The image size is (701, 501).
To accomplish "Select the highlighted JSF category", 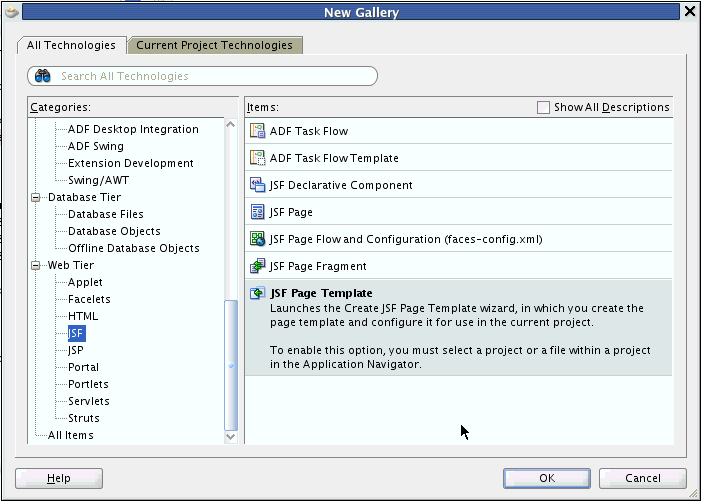I will pyautogui.click(x=76, y=333).
